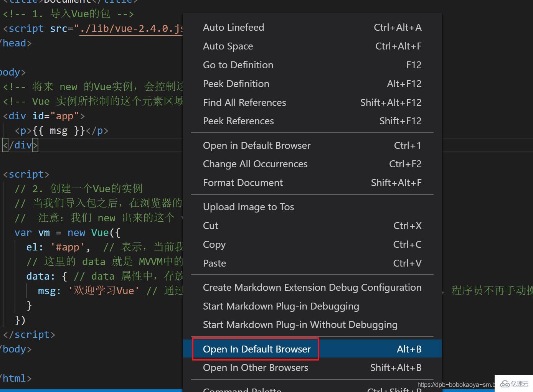Click the closing head tag line
The height and width of the screenshot is (392, 533).
tap(16, 43)
